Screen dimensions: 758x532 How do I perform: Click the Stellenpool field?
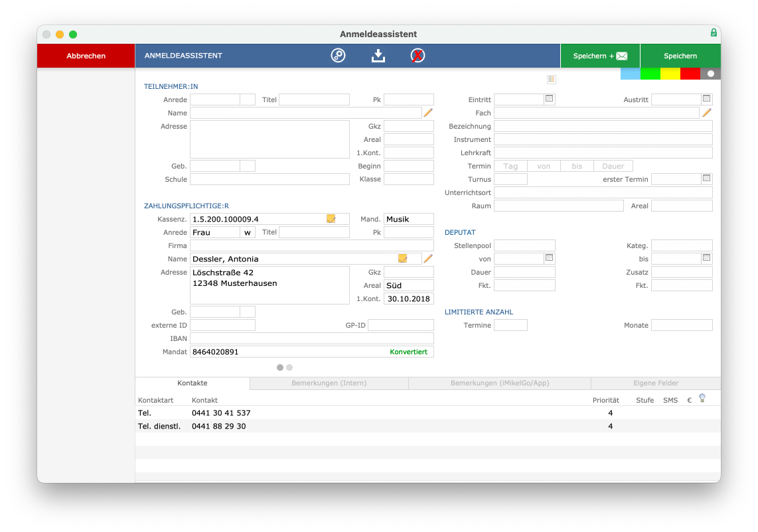(524, 245)
